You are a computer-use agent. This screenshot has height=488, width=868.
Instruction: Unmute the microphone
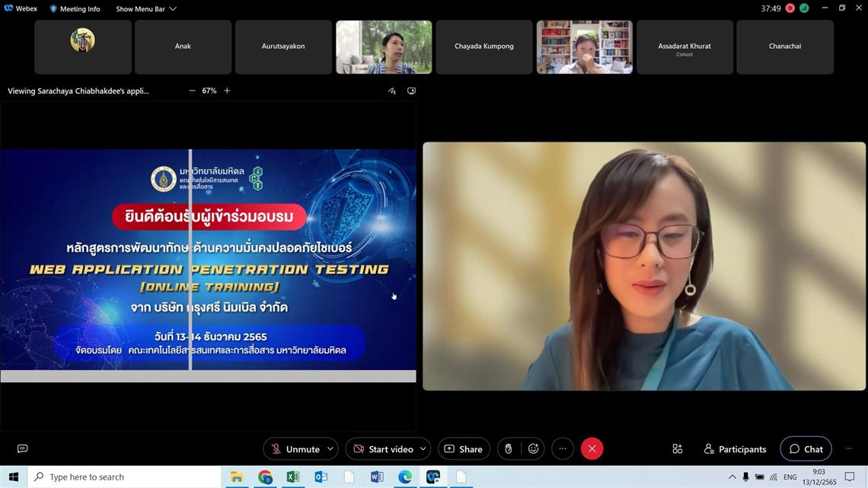point(295,449)
